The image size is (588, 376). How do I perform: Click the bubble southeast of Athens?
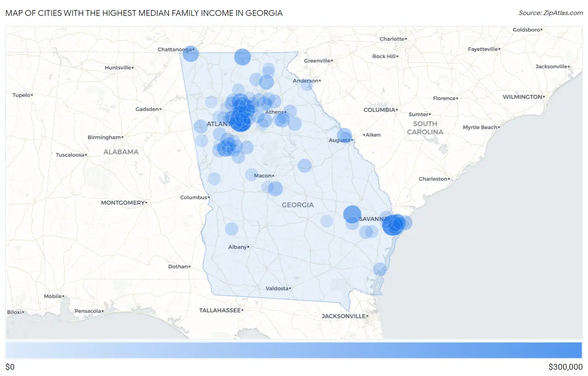[295, 124]
